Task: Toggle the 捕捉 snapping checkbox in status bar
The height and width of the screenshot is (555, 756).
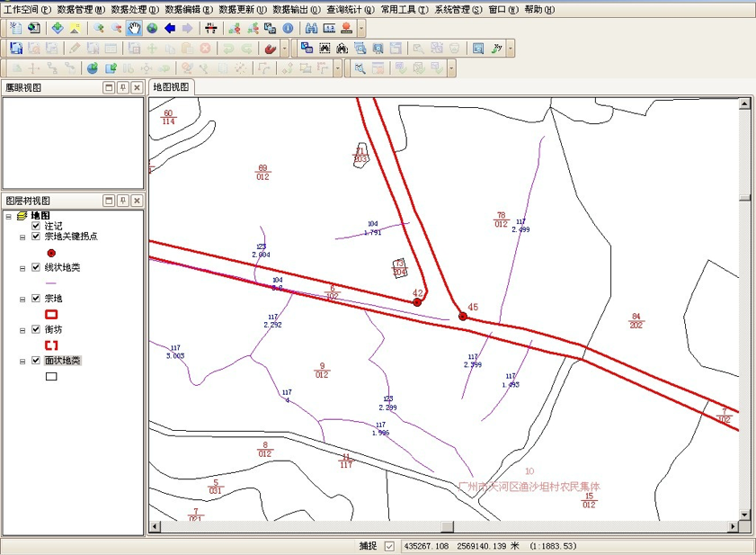Action: (x=389, y=546)
